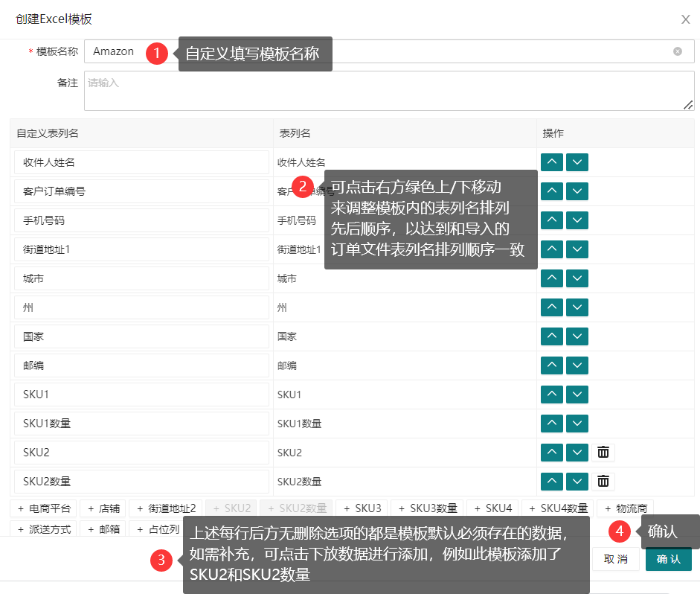Add the 店铺 column
Viewport: 700px width, 594px height.
click(103, 508)
